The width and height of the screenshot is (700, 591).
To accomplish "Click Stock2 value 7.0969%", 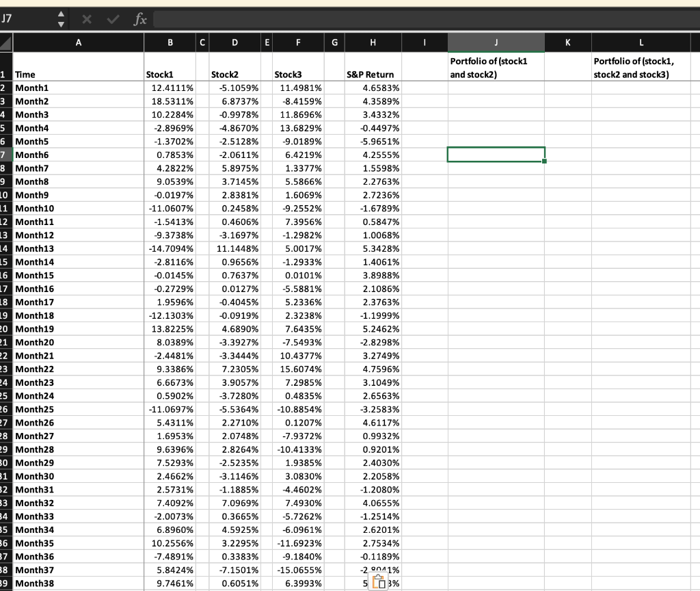I will click(x=235, y=503).
